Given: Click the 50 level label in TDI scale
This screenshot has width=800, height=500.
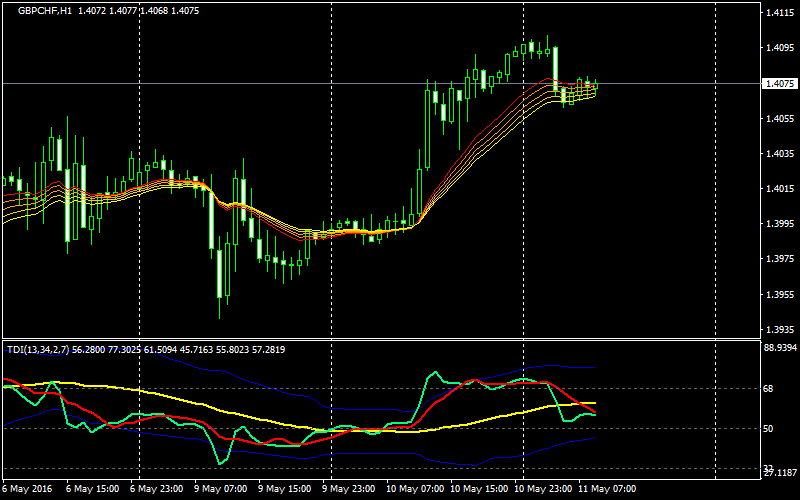Looking at the screenshot, I should [x=768, y=429].
